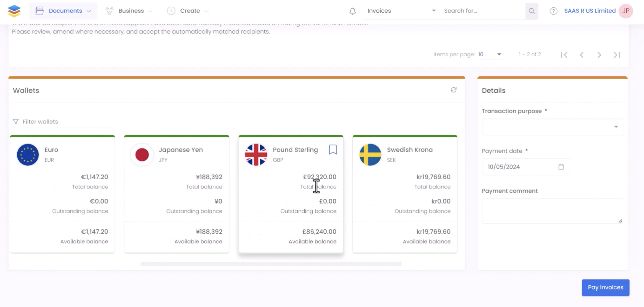Screen dimensions: 644x307
Task: Open the Invoices search category dropdown
Action: coord(401,11)
